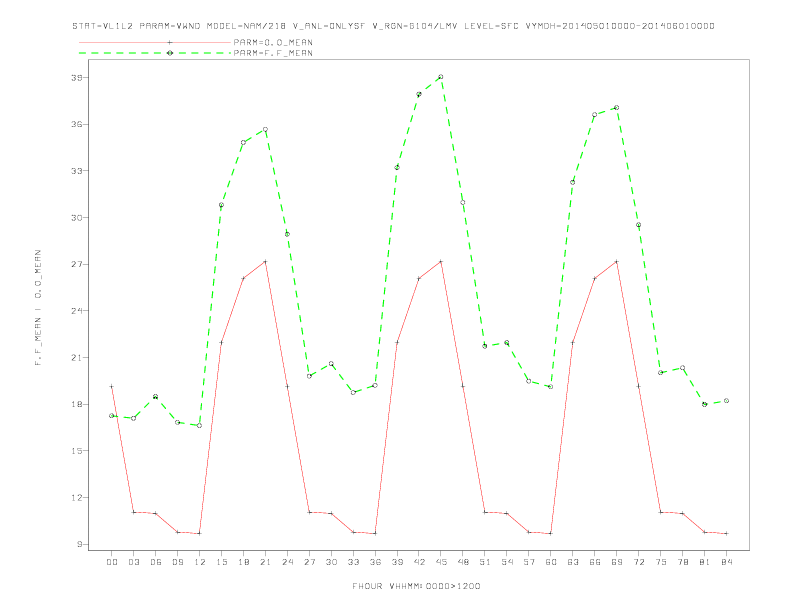The height and width of the screenshot is (612, 792).
Task: Click the FHOUR VHHMM:0000>1200 axis title
Action: point(416,586)
